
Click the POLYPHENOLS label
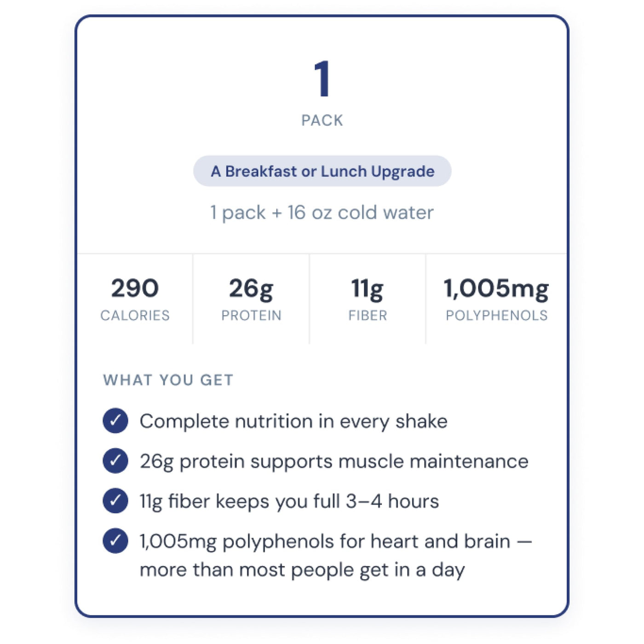(x=497, y=316)
